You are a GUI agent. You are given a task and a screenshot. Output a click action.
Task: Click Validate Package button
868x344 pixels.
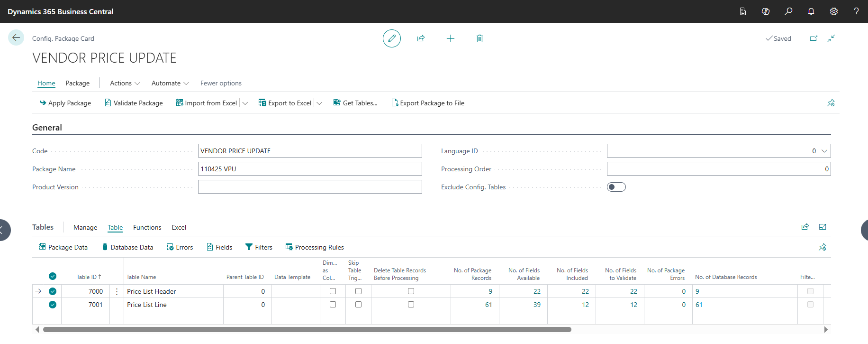[134, 103]
